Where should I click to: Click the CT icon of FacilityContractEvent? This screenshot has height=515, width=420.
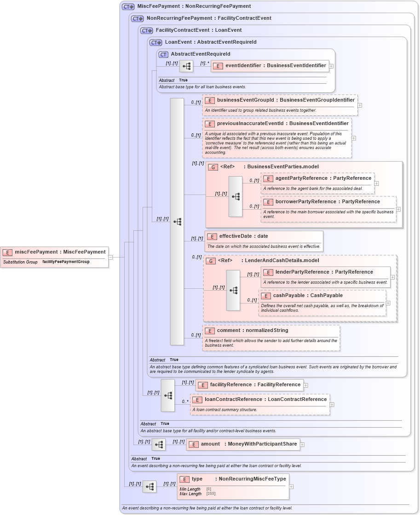[x=146, y=30]
